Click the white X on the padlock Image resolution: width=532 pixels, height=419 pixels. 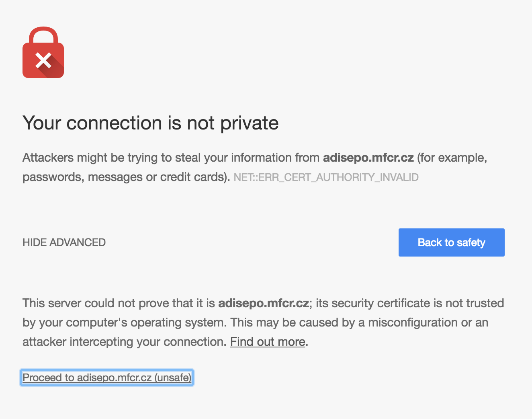coord(43,61)
